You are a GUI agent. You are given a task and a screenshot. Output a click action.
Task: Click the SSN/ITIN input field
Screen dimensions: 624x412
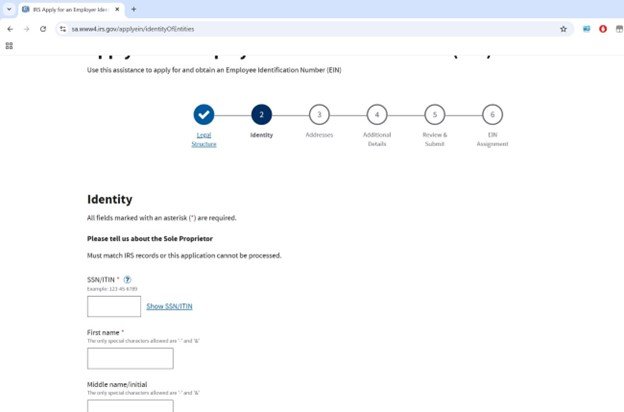[114, 306]
